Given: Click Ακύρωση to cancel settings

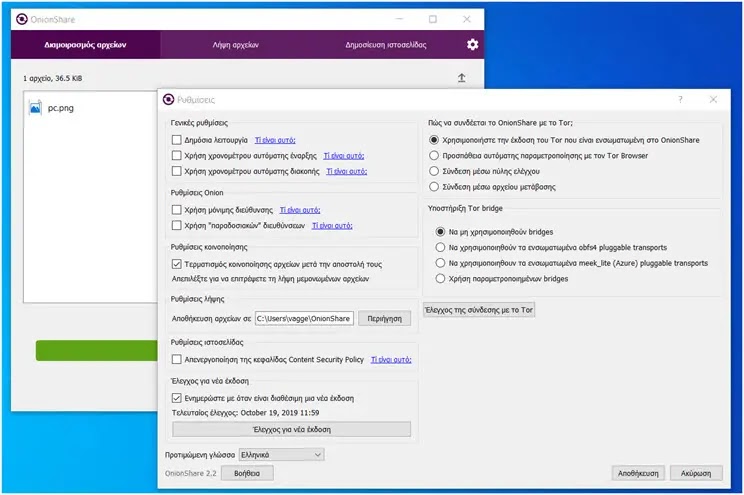Looking at the screenshot, I should (x=696, y=473).
